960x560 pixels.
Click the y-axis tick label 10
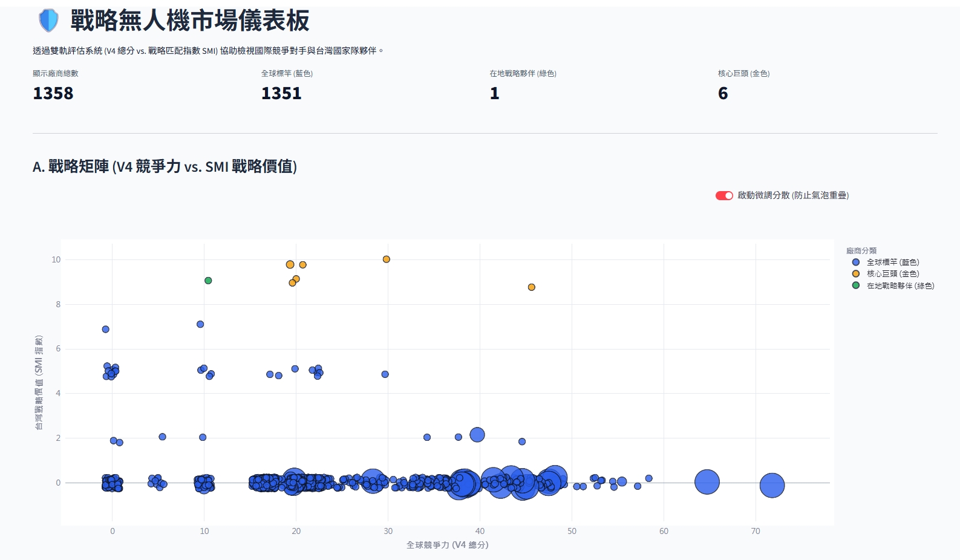pos(56,259)
